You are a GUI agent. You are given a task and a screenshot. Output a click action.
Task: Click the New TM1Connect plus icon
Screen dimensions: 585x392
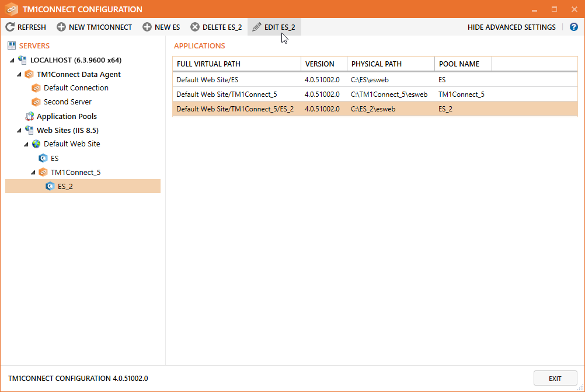[61, 27]
